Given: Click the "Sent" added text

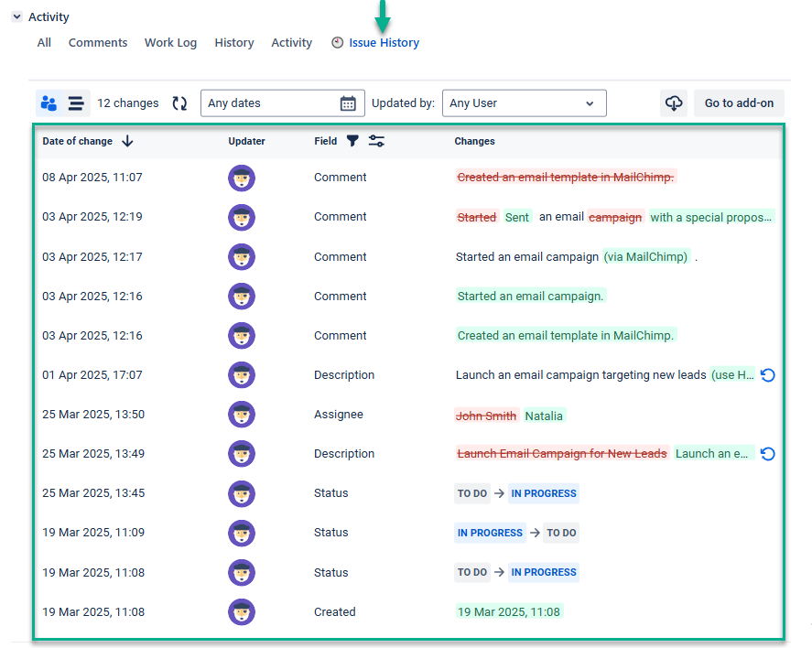Looking at the screenshot, I should pos(517,218).
